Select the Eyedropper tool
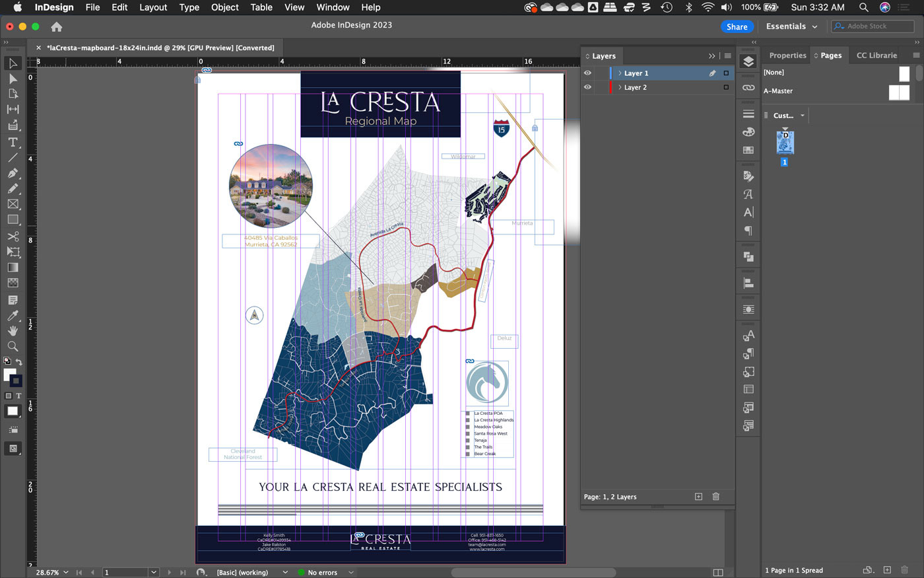The image size is (924, 578). [x=13, y=315]
